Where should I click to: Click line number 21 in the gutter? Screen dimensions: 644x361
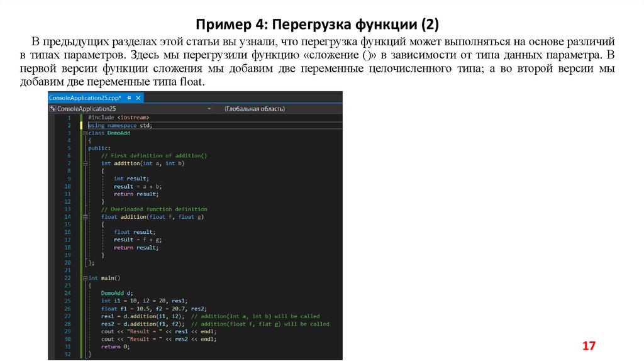[67, 270]
